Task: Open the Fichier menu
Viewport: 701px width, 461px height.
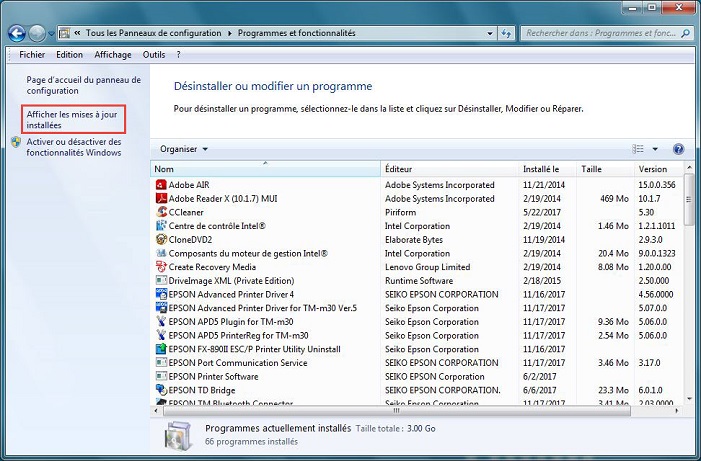Action: coord(32,55)
